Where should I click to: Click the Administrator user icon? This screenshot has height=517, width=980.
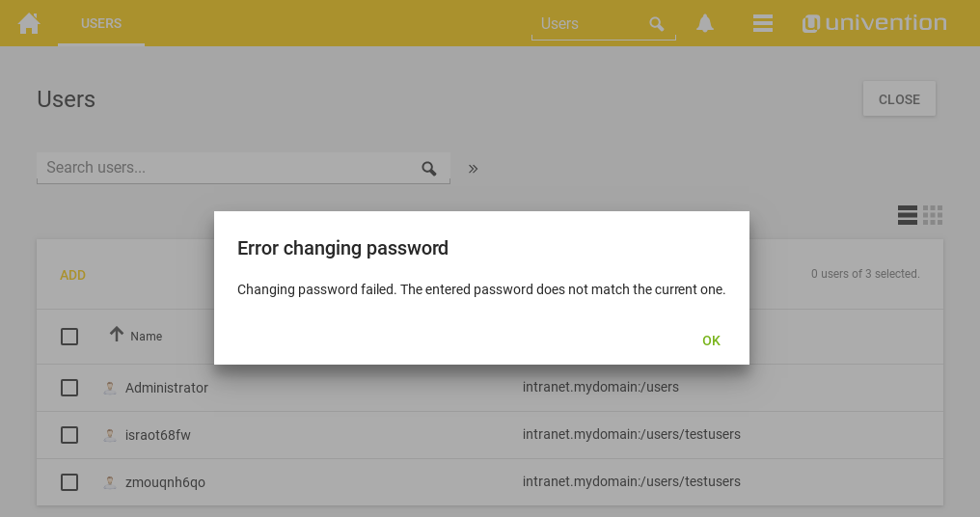[110, 388]
